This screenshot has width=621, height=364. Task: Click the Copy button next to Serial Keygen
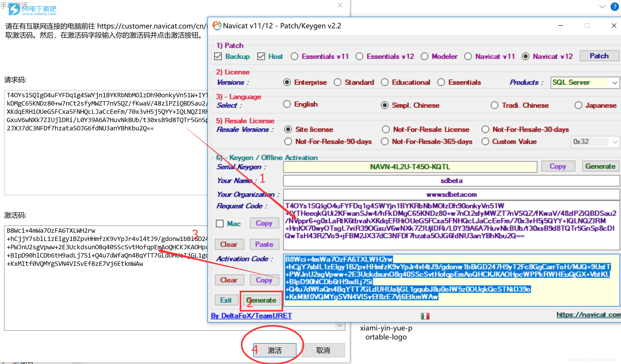556,166
